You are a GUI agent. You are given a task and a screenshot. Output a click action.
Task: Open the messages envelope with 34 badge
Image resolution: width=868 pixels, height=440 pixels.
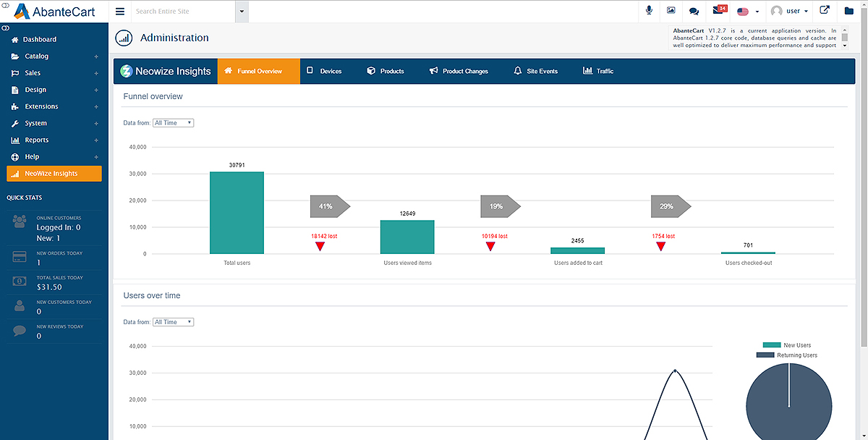719,10
